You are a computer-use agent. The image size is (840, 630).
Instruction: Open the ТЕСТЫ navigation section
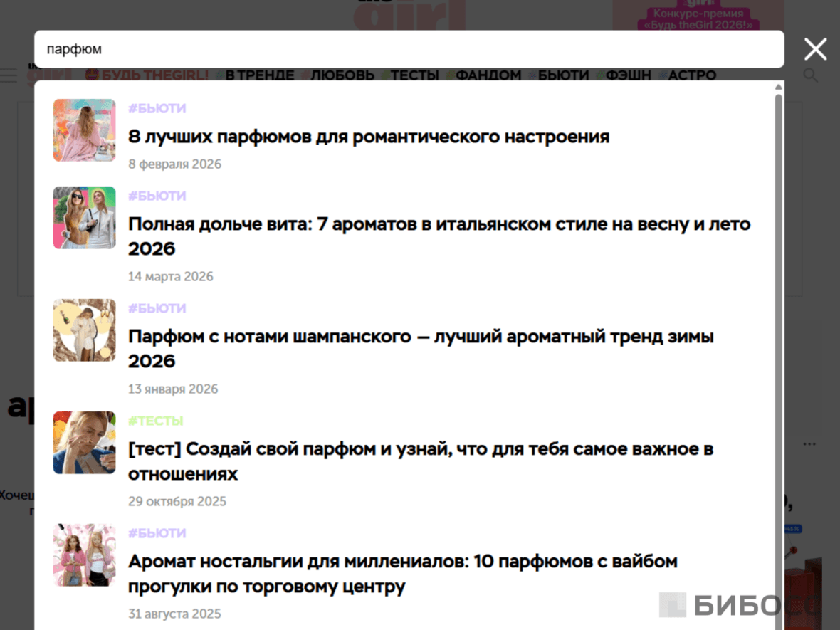tap(414, 75)
